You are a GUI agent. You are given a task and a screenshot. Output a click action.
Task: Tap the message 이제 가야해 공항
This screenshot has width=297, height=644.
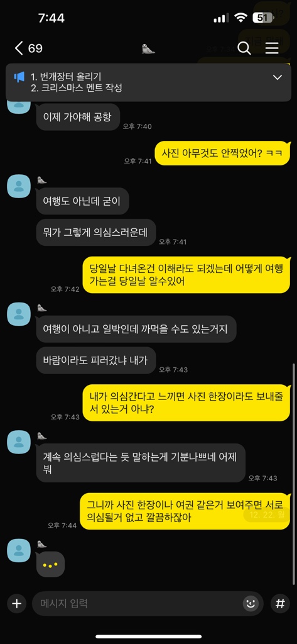pyautogui.click(x=77, y=116)
